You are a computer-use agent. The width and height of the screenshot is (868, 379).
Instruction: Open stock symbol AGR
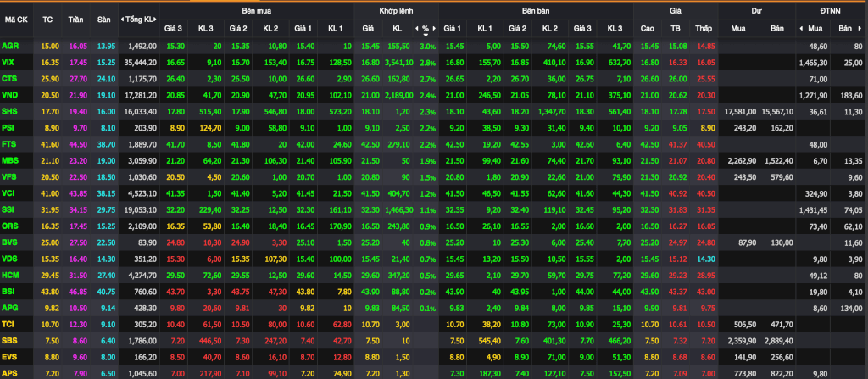[9, 46]
